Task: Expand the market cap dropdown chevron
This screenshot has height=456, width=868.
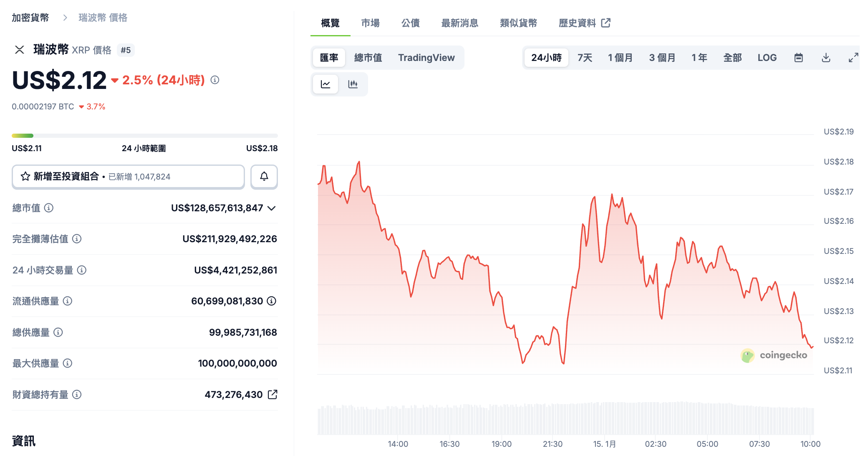Action: [x=272, y=208]
